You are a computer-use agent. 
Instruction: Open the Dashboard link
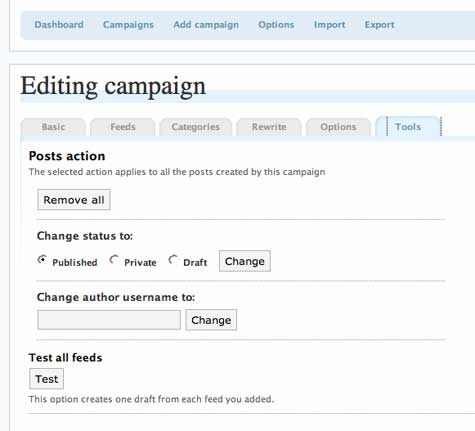coord(59,25)
